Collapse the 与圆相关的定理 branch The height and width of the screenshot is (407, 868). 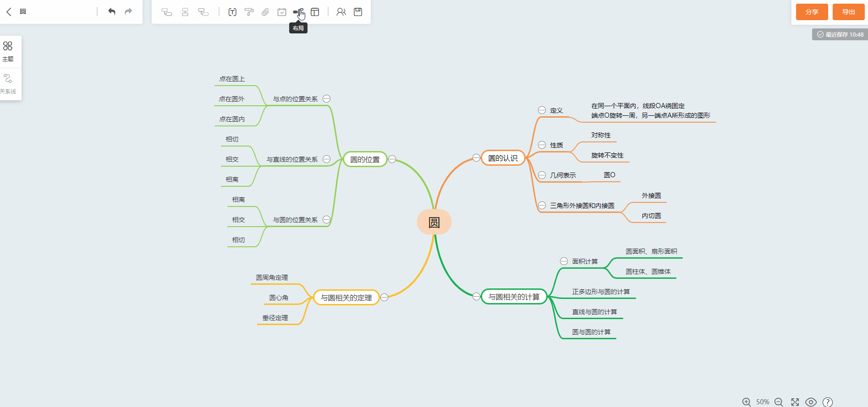[x=385, y=298]
